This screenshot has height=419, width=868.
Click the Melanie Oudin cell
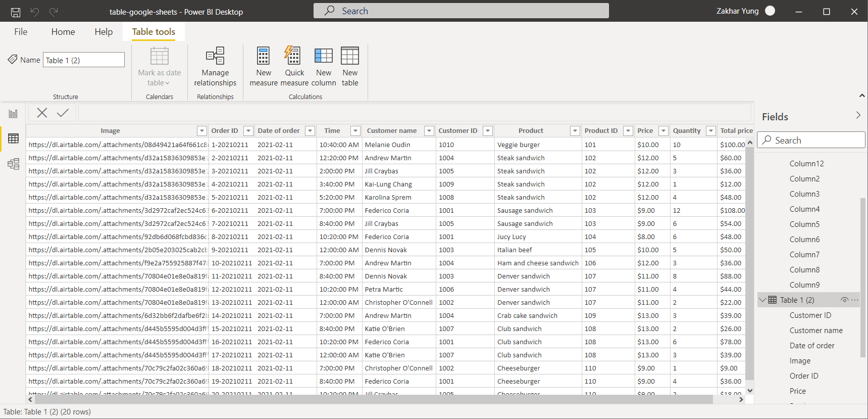398,145
